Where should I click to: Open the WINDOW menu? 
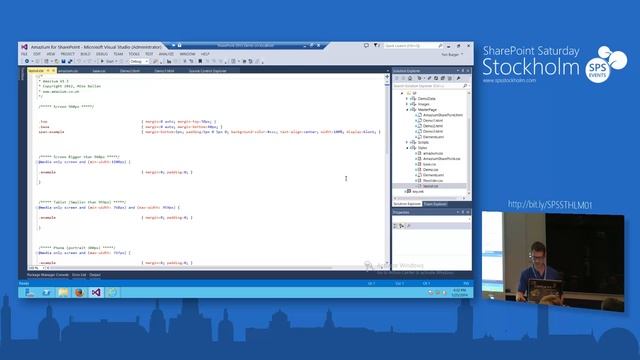(187, 54)
